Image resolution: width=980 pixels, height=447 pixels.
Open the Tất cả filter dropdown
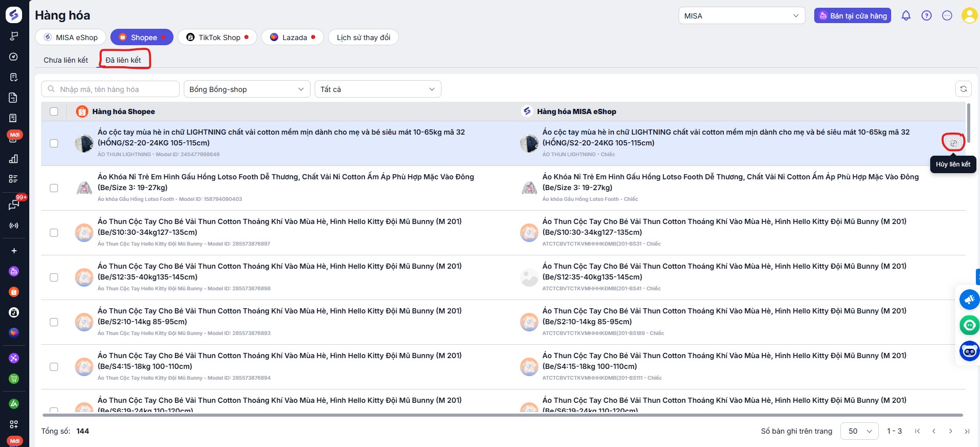pyautogui.click(x=377, y=89)
